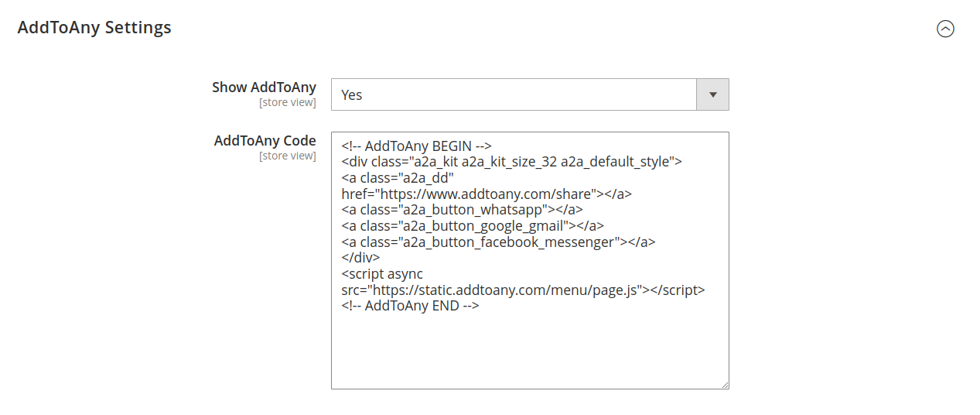Viewport: 980px width, 415px height.
Task: Collapse the AddToAny Settings section
Action: click(x=945, y=29)
